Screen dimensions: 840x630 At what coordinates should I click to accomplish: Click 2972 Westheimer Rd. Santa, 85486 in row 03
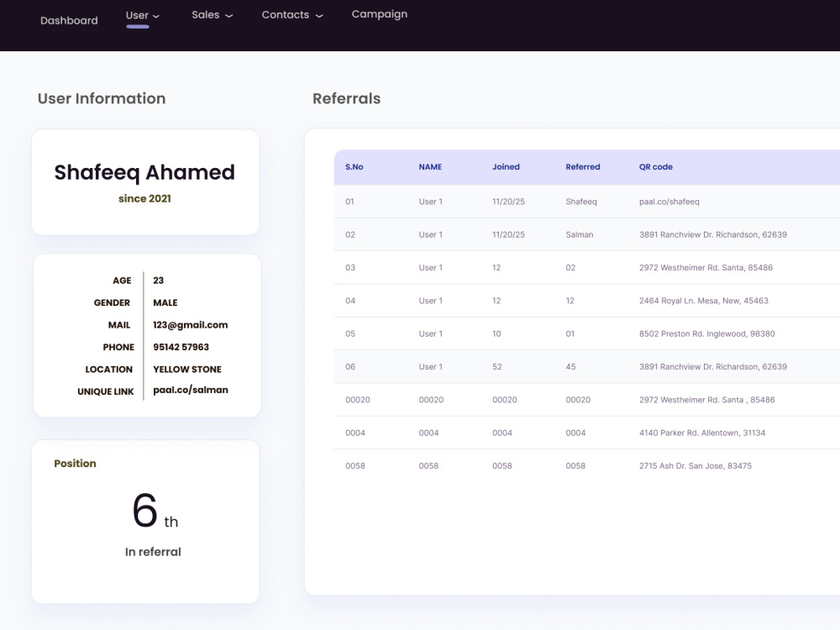click(706, 268)
